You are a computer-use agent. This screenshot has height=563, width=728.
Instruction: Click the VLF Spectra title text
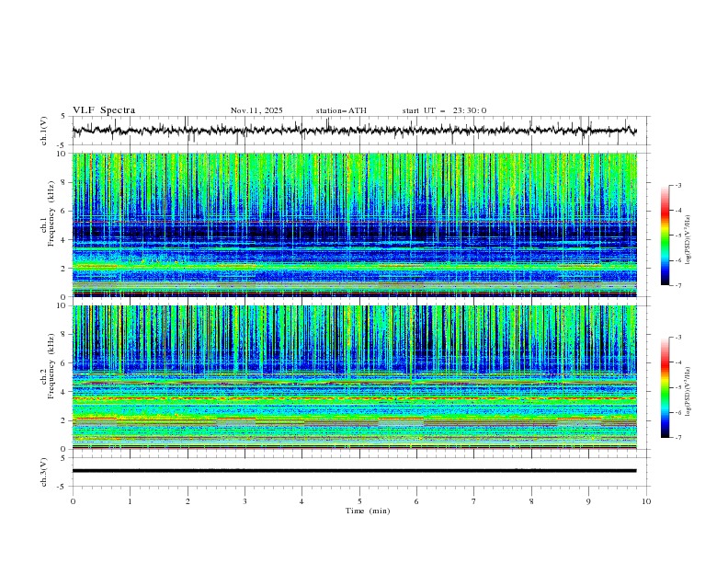(104, 110)
